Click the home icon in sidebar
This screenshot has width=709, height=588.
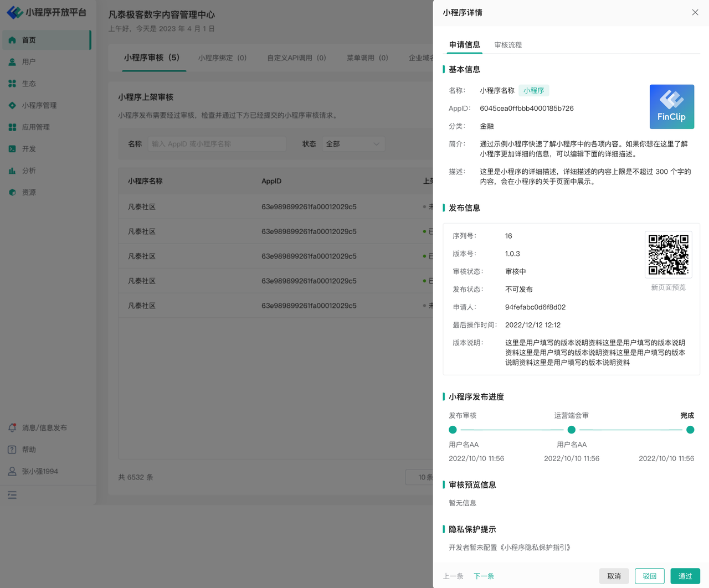(x=12, y=40)
